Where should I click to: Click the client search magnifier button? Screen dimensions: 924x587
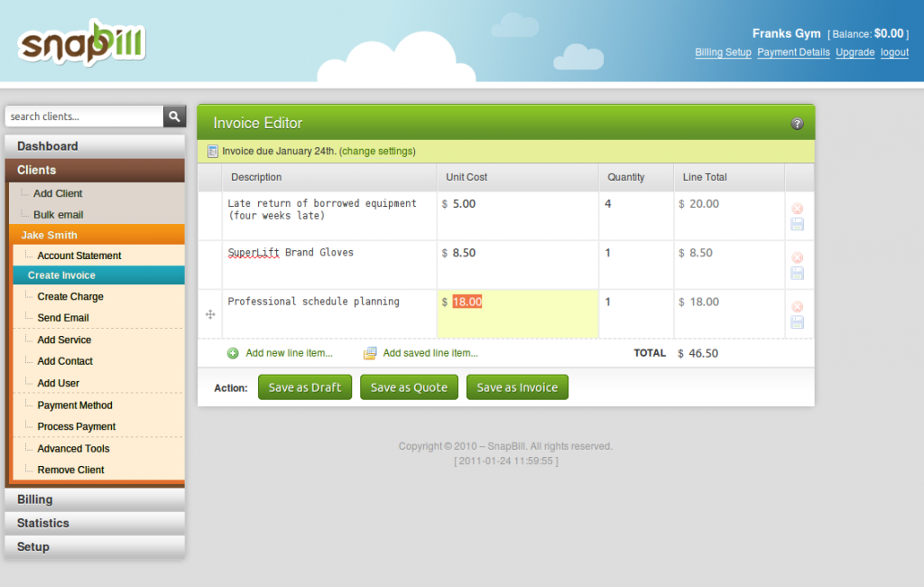[x=174, y=116]
